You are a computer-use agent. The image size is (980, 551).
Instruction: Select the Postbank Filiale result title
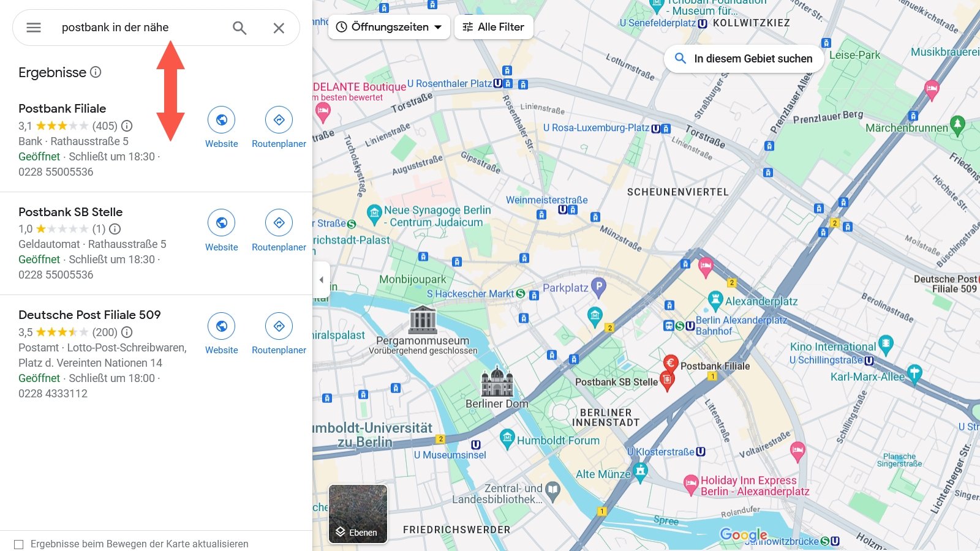coord(62,108)
